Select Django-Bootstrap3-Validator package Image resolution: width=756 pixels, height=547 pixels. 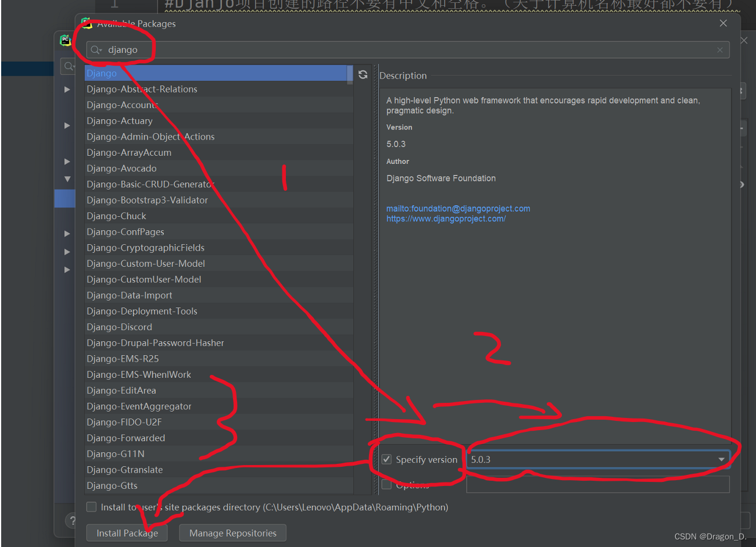click(219, 200)
